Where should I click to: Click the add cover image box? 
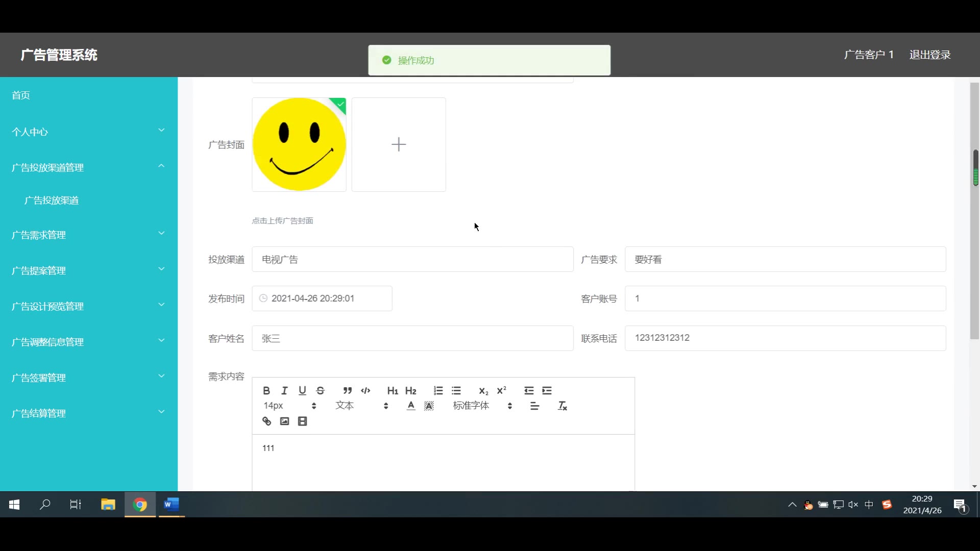pos(399,145)
